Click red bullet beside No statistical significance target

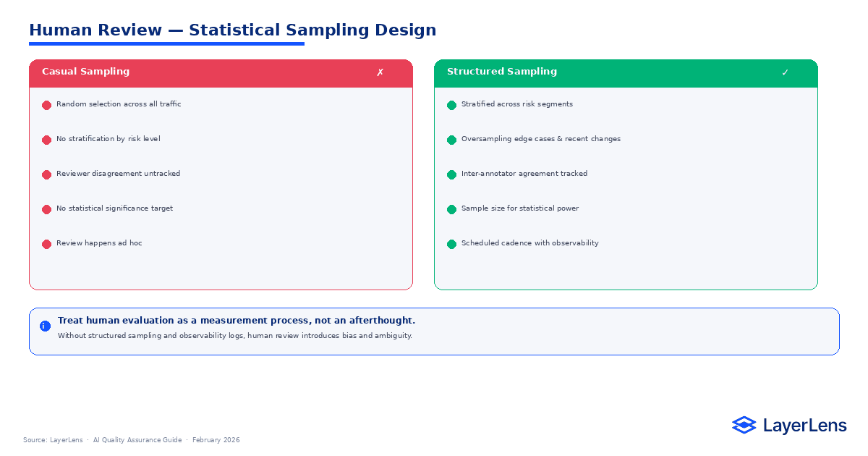pos(46,209)
